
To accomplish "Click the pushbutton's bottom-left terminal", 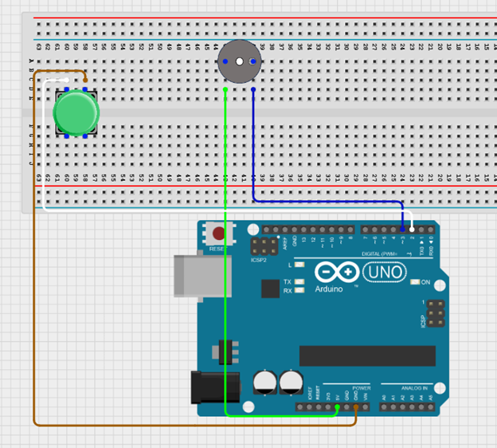I will tap(67, 136).
